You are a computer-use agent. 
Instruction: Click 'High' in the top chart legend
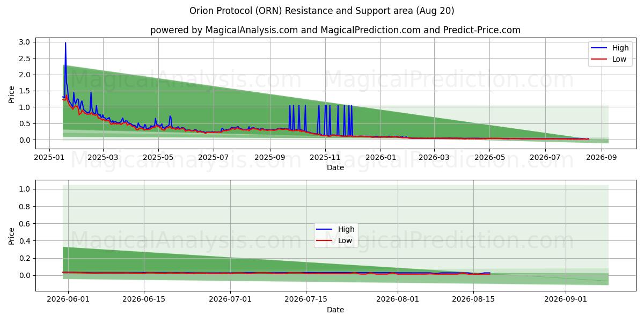pyautogui.click(x=621, y=48)
